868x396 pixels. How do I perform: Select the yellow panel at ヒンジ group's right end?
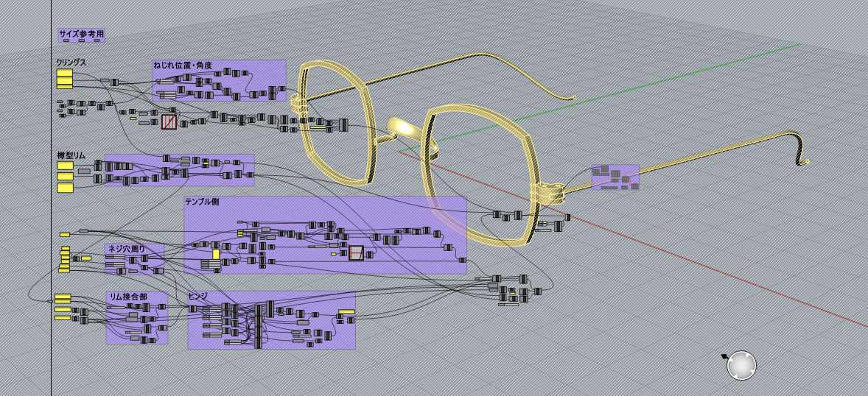pos(346,311)
